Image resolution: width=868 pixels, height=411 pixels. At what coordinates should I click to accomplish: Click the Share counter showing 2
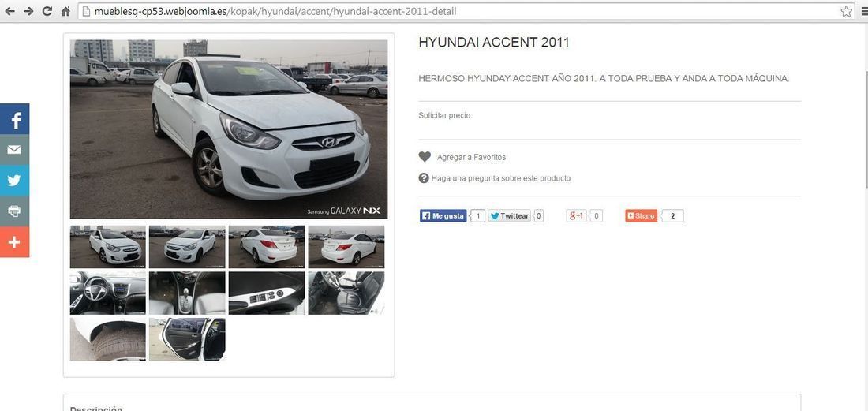tap(672, 215)
